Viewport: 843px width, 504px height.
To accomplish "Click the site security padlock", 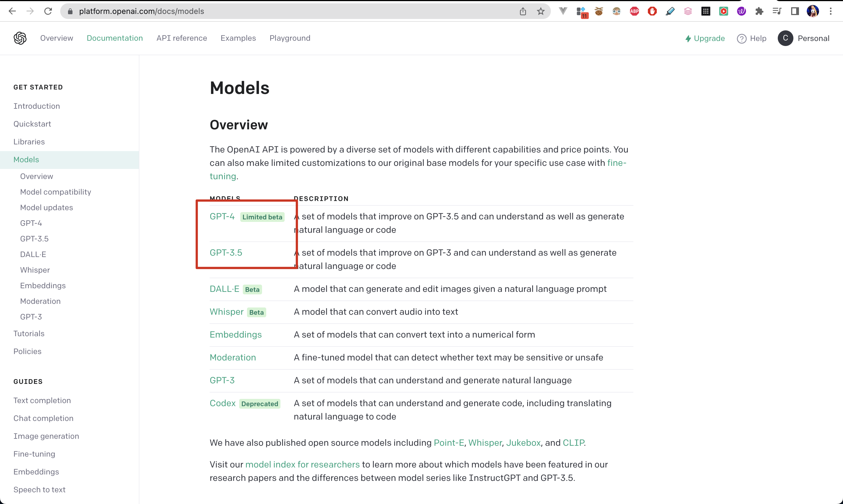I will pyautogui.click(x=70, y=11).
